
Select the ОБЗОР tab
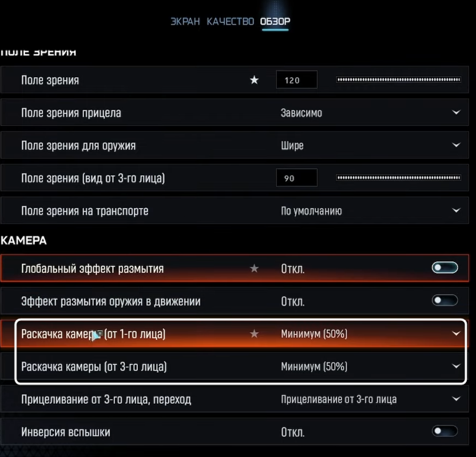(x=275, y=22)
